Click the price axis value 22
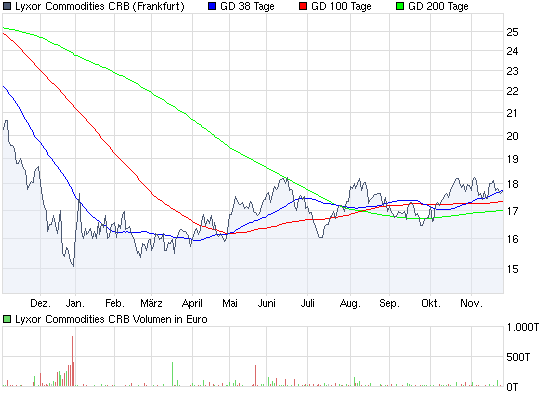The image size is (545, 395). click(x=512, y=91)
